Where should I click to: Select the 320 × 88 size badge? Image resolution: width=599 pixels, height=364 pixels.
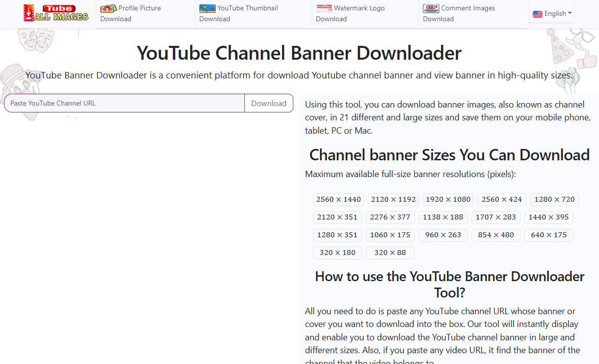(390, 253)
